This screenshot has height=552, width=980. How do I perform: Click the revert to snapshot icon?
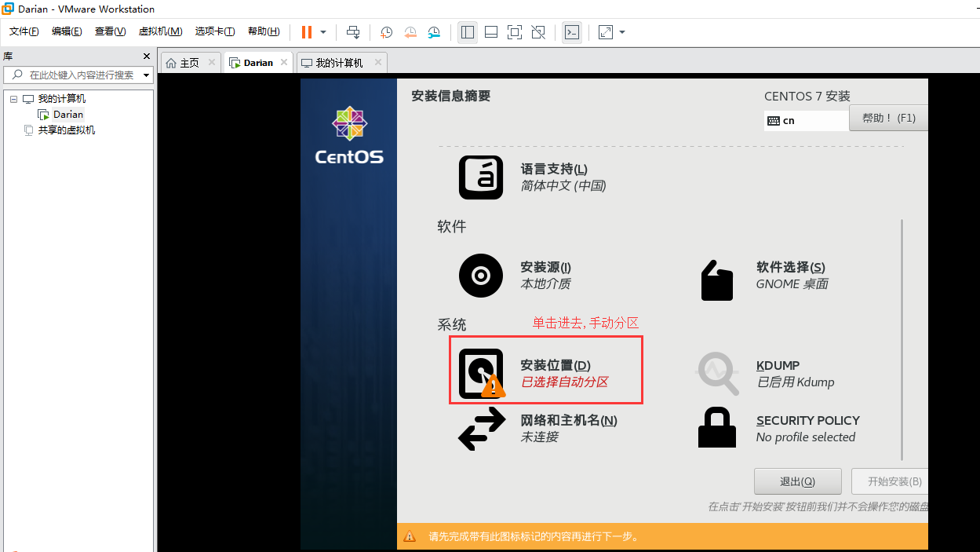[410, 32]
